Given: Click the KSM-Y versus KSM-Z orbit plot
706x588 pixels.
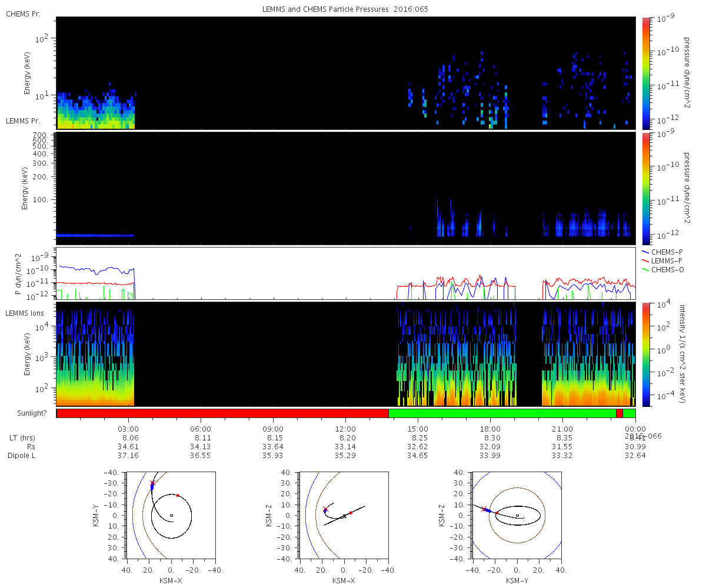Looking at the screenshot, I should (517, 514).
